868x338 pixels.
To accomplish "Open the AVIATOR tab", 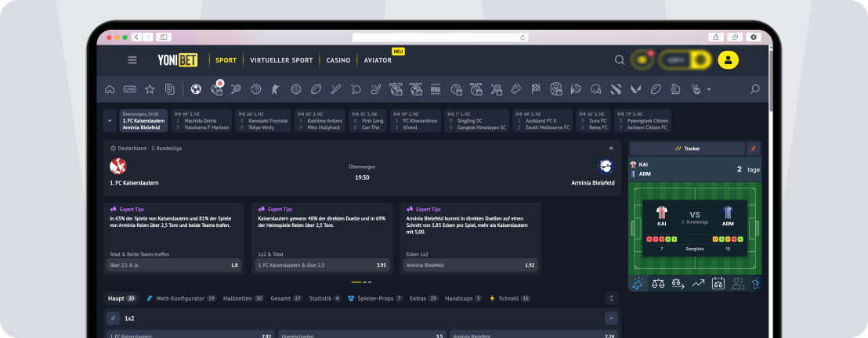I will tap(378, 60).
